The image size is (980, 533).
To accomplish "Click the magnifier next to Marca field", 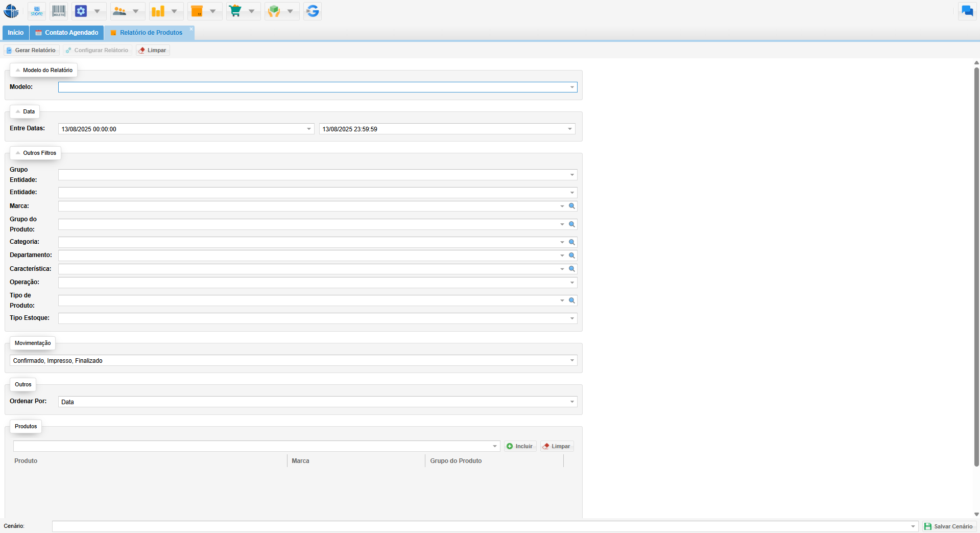I will tap(572, 206).
